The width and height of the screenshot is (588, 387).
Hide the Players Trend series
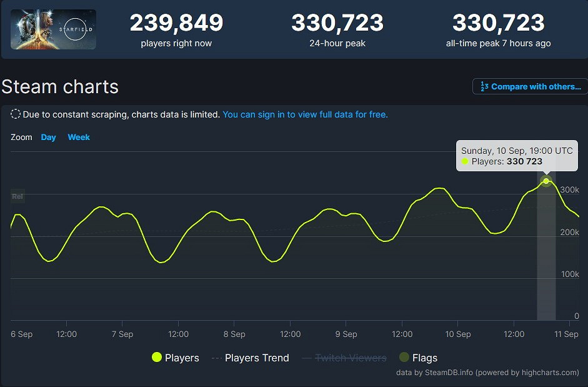click(250, 358)
